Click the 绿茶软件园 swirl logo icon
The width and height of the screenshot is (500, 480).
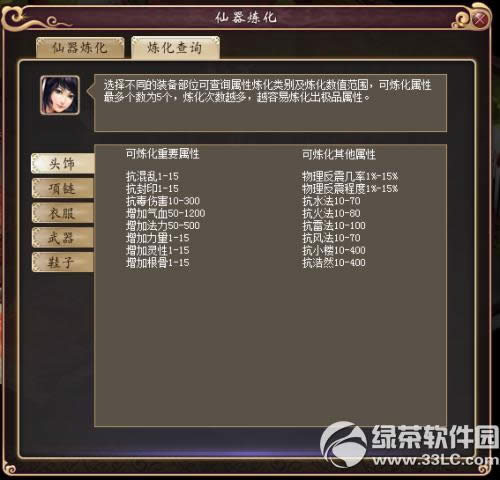pyautogui.click(x=343, y=445)
